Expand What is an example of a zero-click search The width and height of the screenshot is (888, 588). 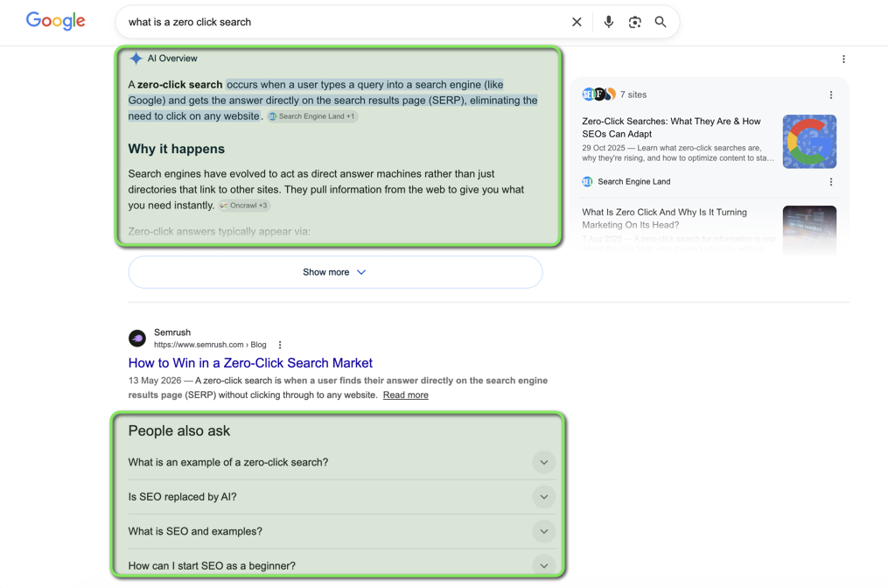(x=341, y=462)
